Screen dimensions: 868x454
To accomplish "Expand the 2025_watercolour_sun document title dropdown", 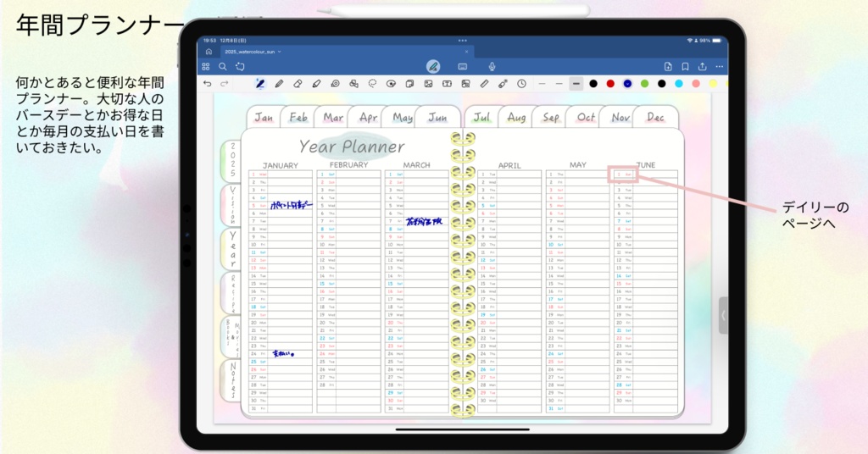I will pos(280,52).
